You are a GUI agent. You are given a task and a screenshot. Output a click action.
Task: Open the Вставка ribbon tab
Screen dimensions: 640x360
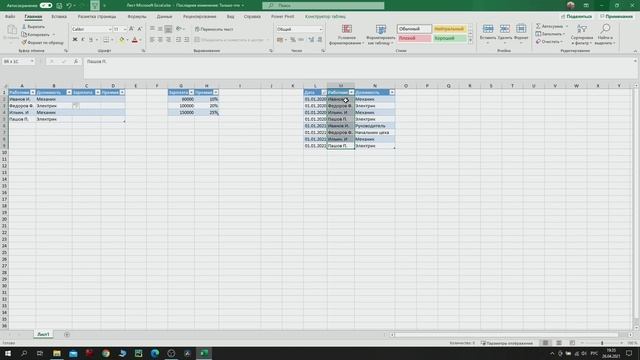[59, 16]
